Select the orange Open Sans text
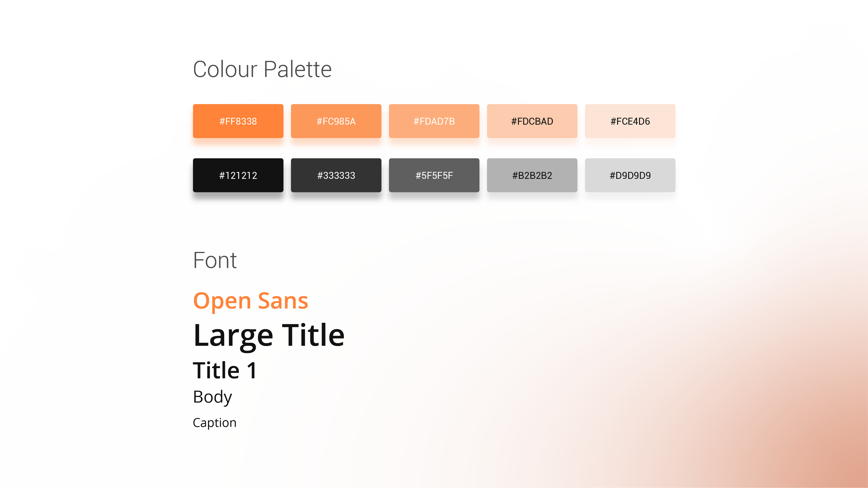The width and height of the screenshot is (868, 488). pyautogui.click(x=251, y=301)
